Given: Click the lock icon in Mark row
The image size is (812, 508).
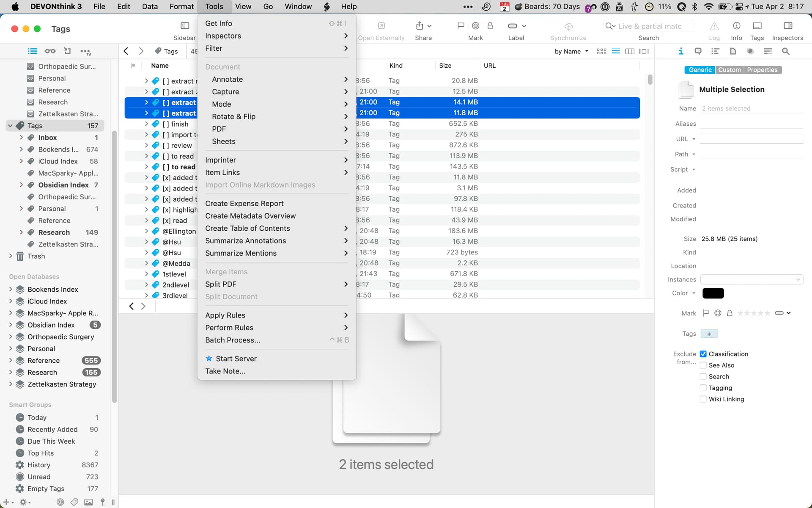Looking at the screenshot, I should (729, 313).
